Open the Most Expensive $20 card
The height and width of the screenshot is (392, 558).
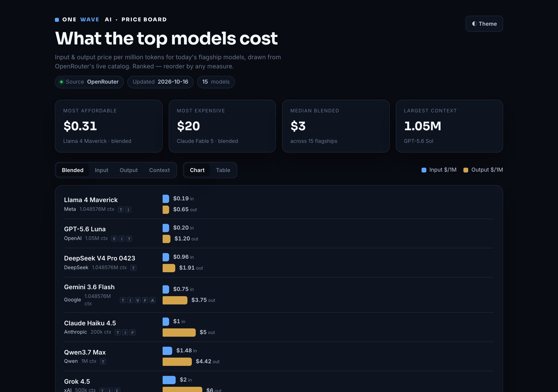(222, 126)
